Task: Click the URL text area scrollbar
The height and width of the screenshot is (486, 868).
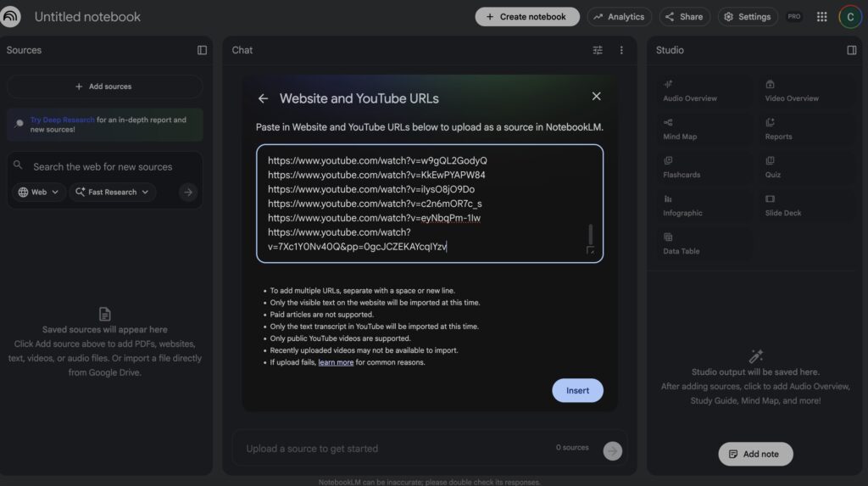Action: pos(591,233)
